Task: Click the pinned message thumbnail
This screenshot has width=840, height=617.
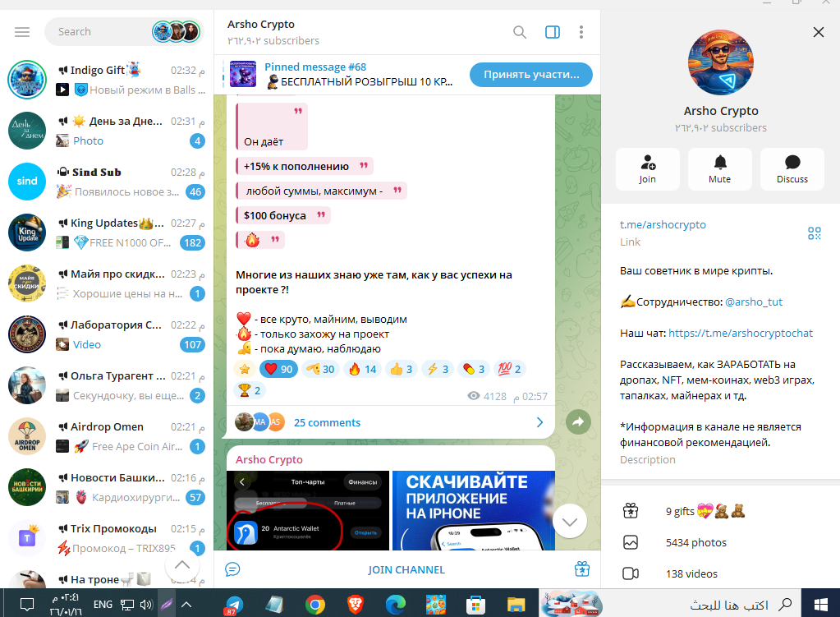Action: click(x=243, y=75)
